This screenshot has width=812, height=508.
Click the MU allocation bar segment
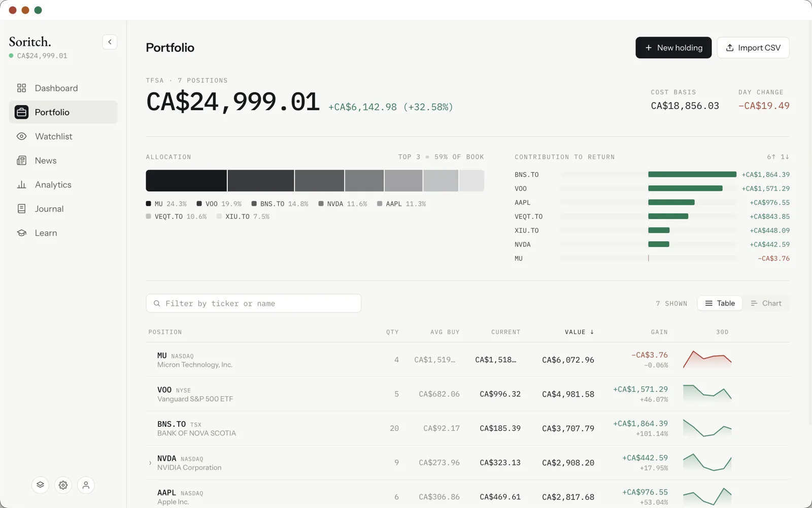186,181
